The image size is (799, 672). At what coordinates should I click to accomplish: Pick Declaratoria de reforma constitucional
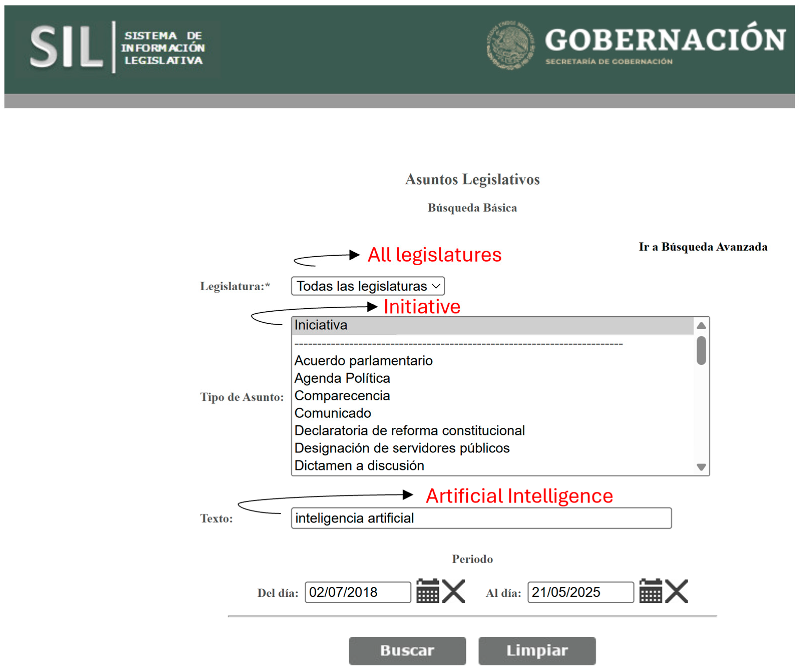[409, 431]
